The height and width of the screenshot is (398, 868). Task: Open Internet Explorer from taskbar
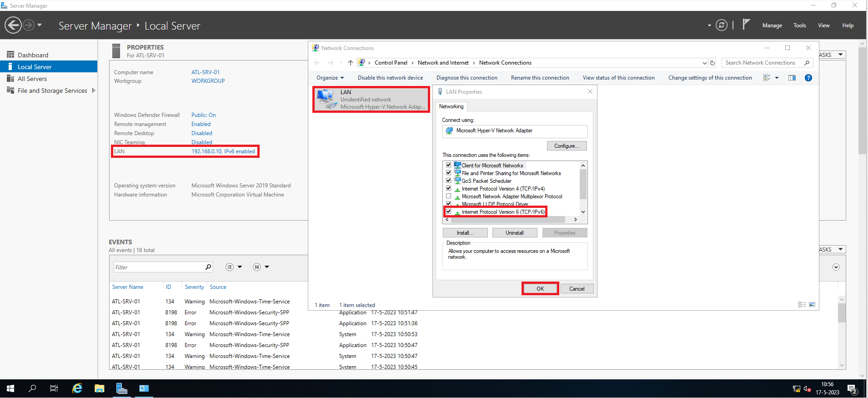77,388
